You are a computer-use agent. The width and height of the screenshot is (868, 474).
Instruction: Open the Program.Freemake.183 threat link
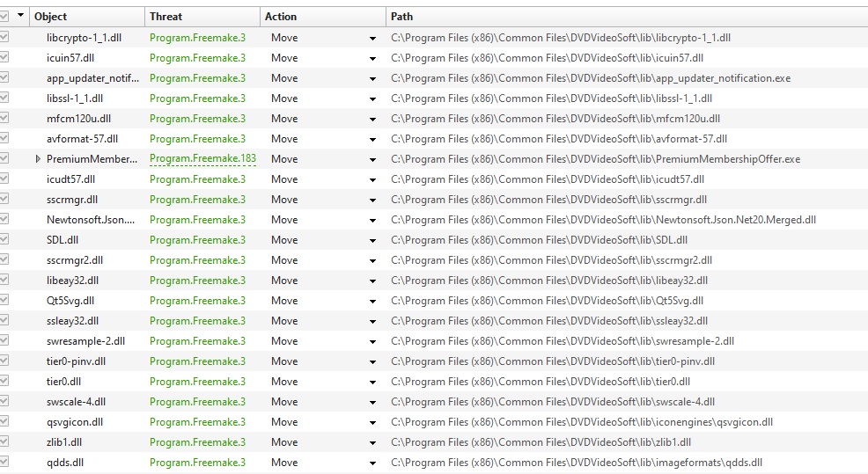(x=201, y=159)
